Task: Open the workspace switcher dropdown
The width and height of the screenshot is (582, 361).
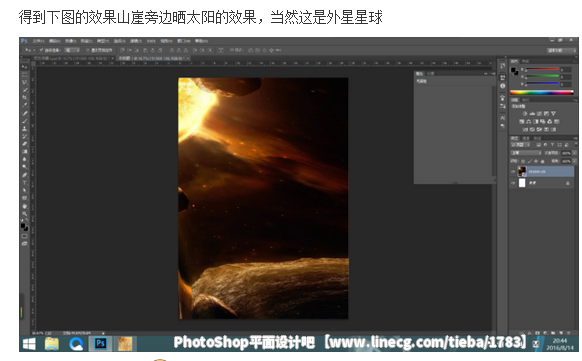Action: [561, 50]
